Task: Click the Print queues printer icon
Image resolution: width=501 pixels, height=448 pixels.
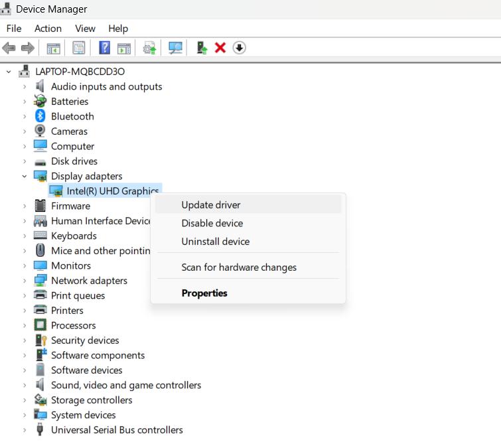Action: tap(40, 295)
